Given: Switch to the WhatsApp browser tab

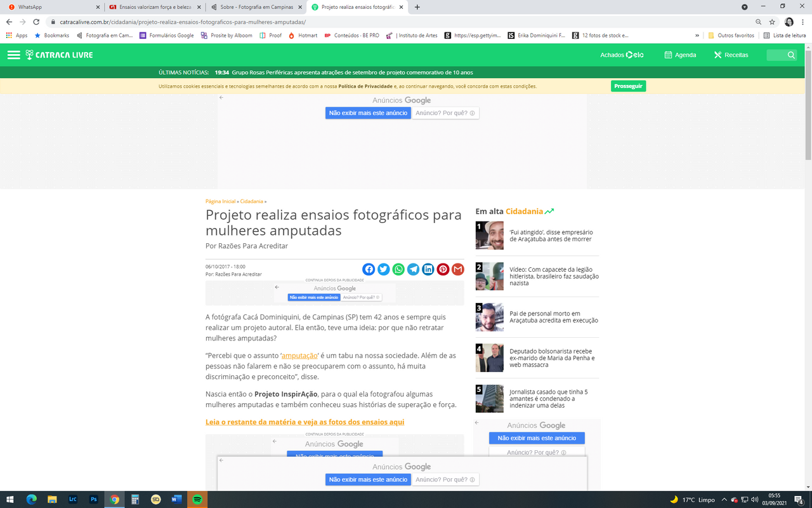Looking at the screenshot, I should 51,7.
